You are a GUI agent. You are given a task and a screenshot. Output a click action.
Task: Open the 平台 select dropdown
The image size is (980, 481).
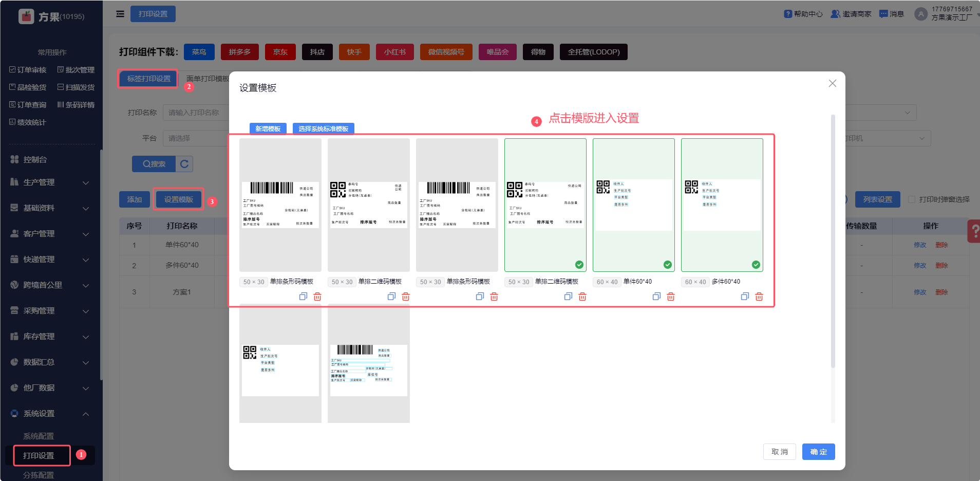tap(196, 138)
